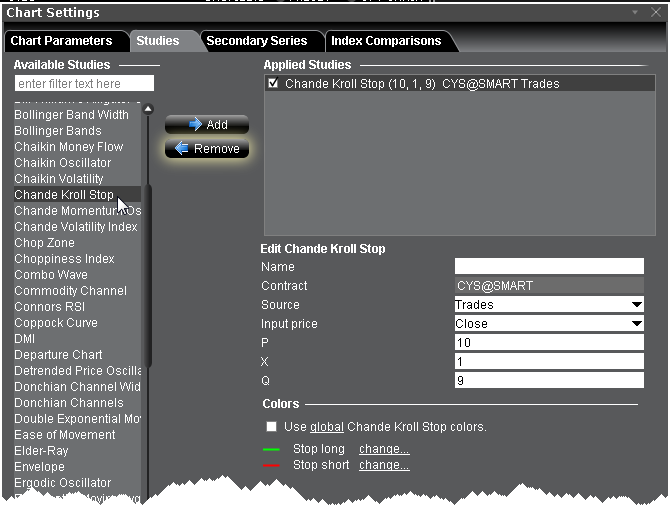Uncheck the applied Chande Kroll Stop study
The width and height of the screenshot is (670, 511).
click(x=273, y=85)
